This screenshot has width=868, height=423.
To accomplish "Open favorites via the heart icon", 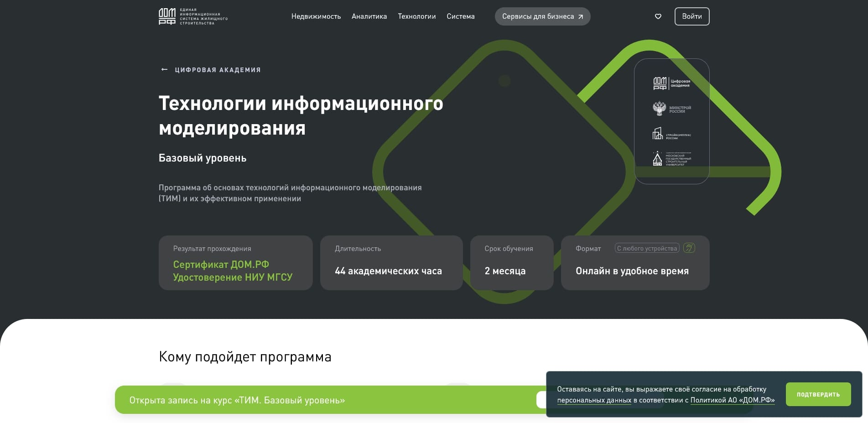I will point(658,16).
